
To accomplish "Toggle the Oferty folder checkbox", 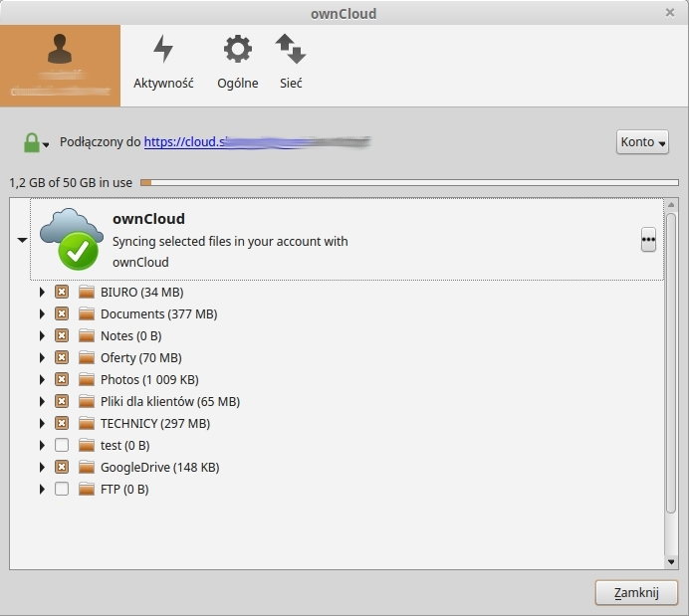I will click(62, 357).
